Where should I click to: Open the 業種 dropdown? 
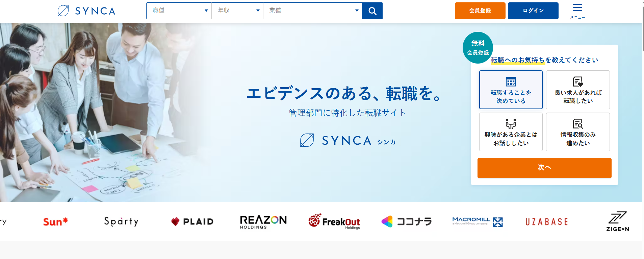313,11
